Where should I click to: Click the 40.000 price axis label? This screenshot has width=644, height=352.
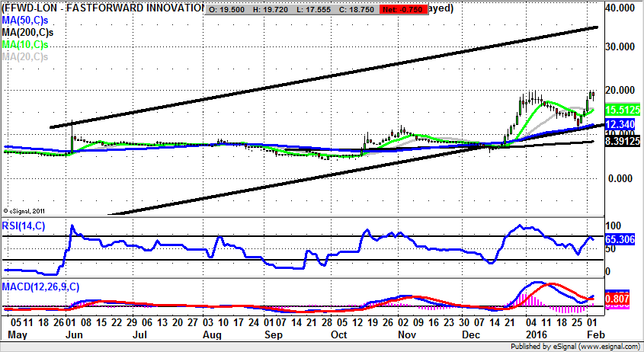pos(618,8)
